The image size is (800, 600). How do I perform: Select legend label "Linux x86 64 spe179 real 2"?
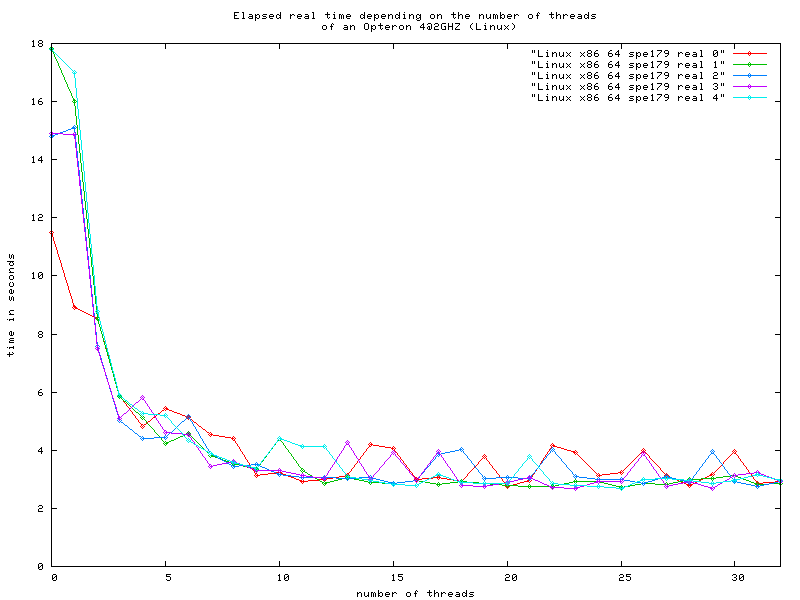[628, 75]
